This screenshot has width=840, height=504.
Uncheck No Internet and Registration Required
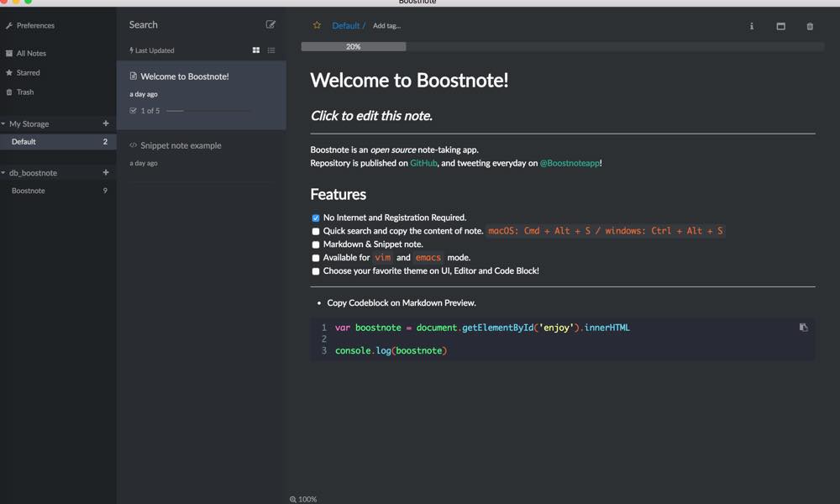pos(316,218)
